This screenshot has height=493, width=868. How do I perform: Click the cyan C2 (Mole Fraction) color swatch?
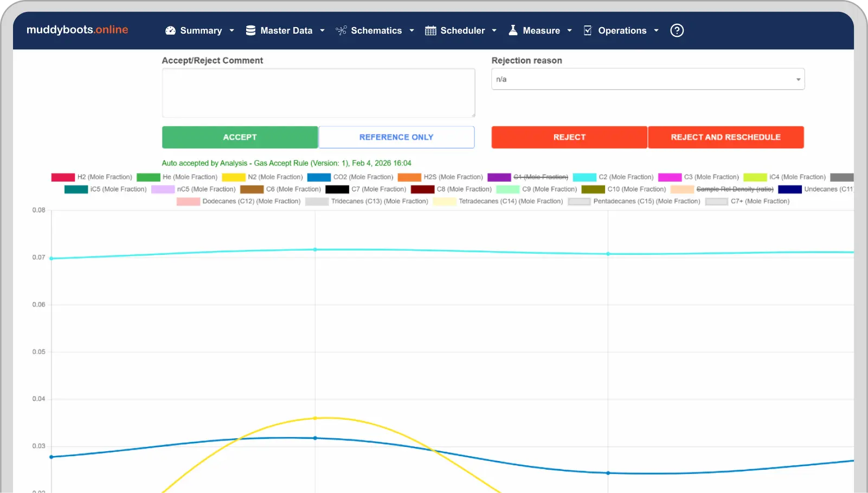click(584, 177)
